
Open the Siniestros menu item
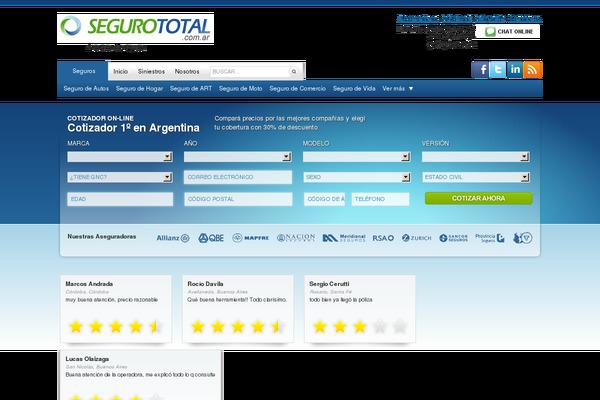click(x=151, y=72)
